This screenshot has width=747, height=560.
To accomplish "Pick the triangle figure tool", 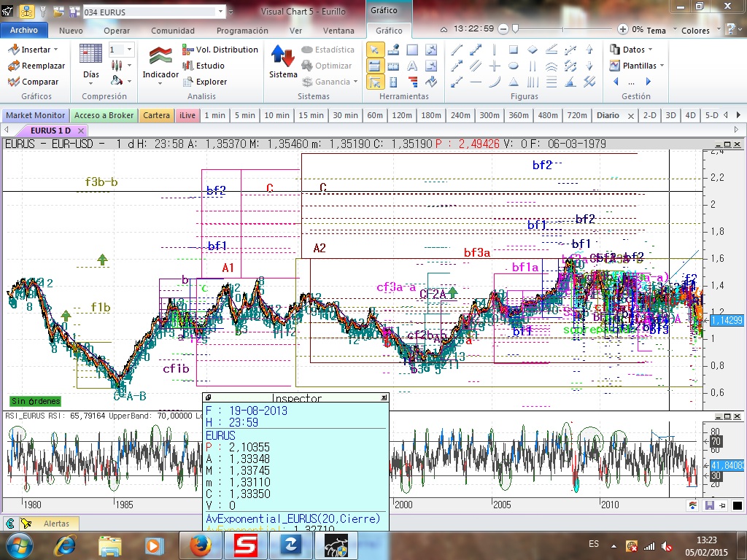I will coord(514,82).
